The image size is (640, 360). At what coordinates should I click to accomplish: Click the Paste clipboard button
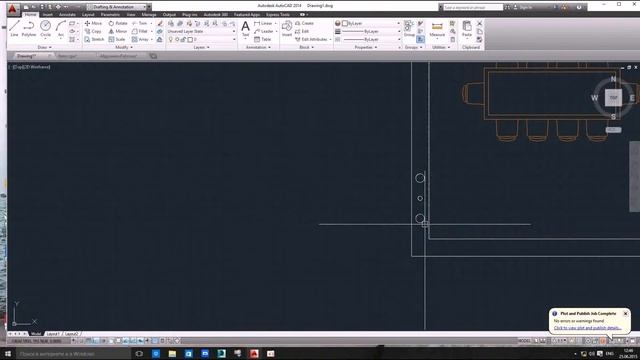(467, 29)
